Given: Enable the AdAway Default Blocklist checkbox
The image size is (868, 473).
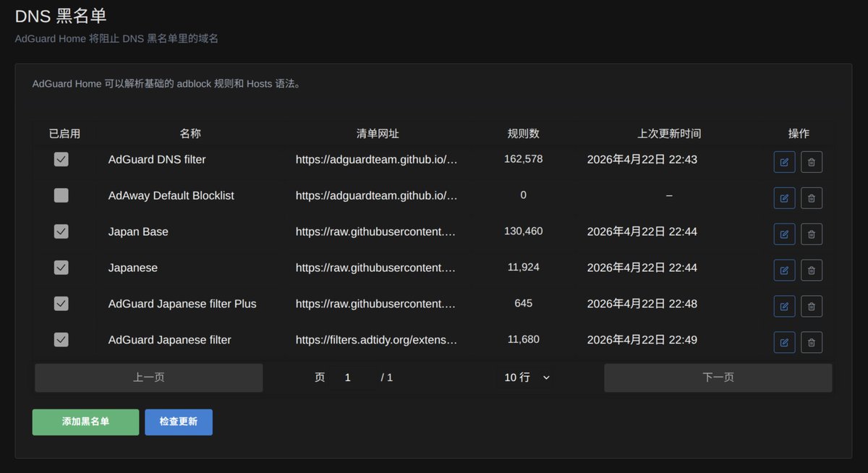Looking at the screenshot, I should click(61, 195).
